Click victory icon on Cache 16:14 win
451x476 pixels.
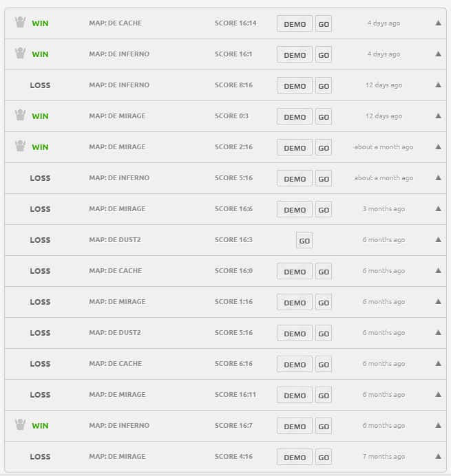click(x=20, y=22)
